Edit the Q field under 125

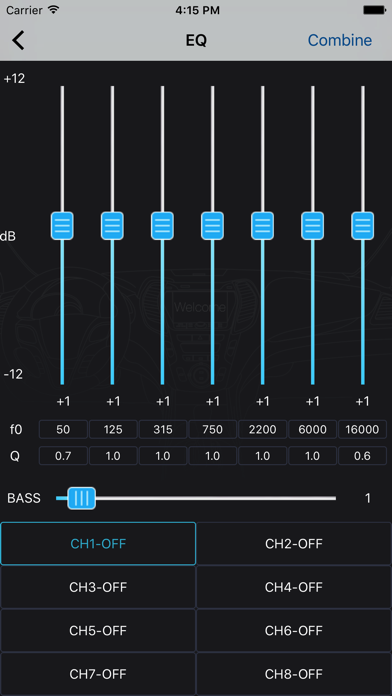tap(113, 456)
